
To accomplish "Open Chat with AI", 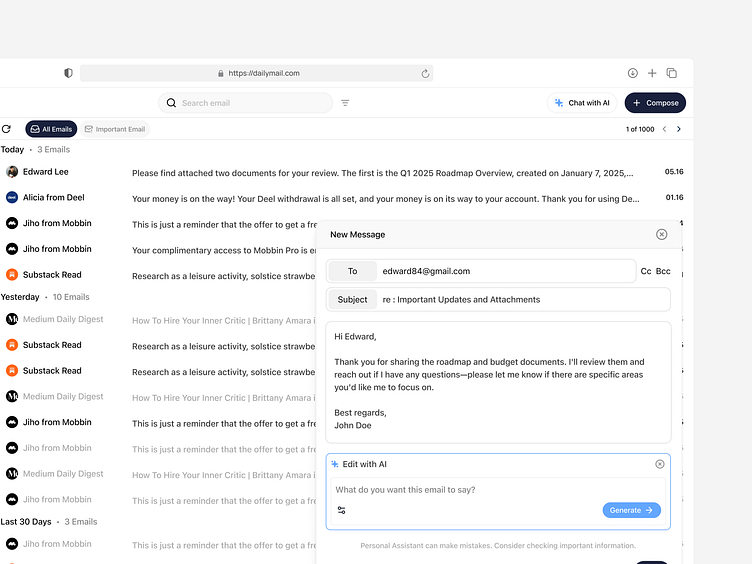I will point(582,103).
